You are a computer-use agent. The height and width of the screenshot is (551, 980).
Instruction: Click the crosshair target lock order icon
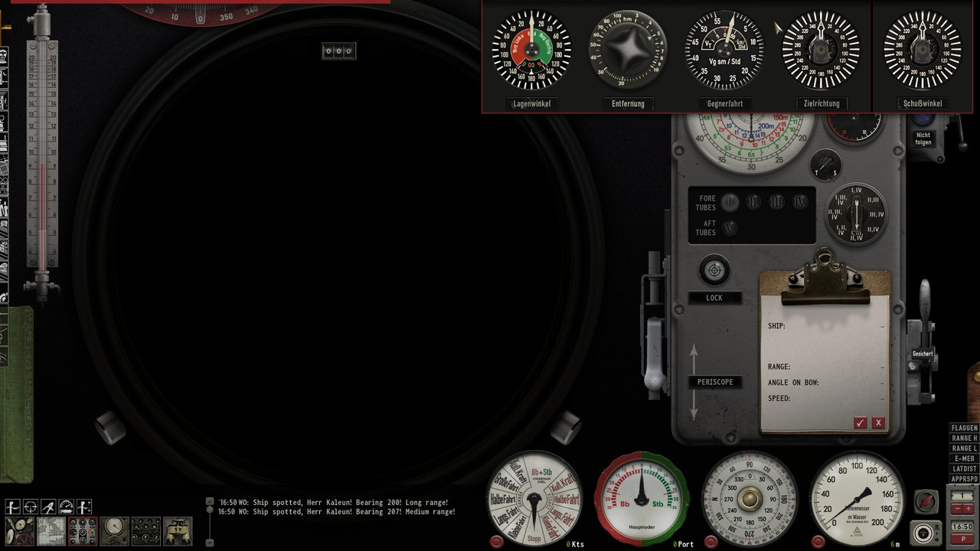click(x=31, y=507)
